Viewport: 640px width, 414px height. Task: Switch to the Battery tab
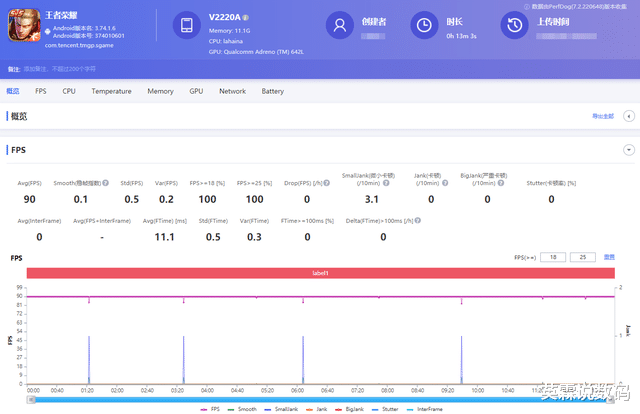click(x=273, y=91)
